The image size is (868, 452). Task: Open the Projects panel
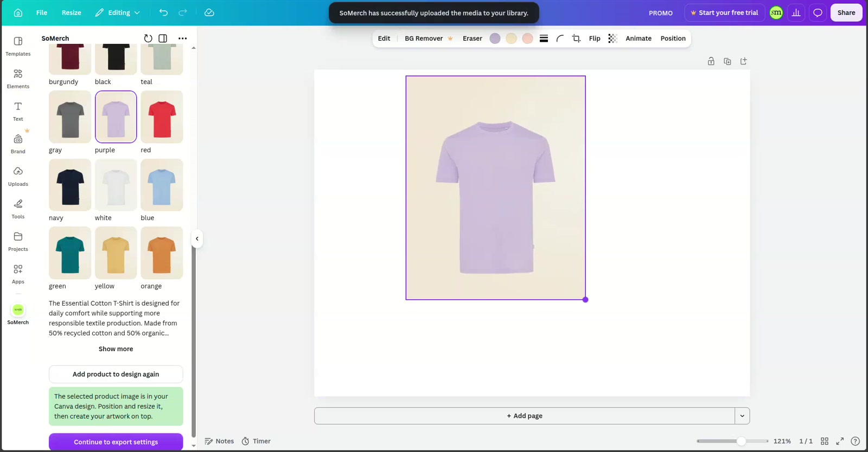tap(18, 241)
